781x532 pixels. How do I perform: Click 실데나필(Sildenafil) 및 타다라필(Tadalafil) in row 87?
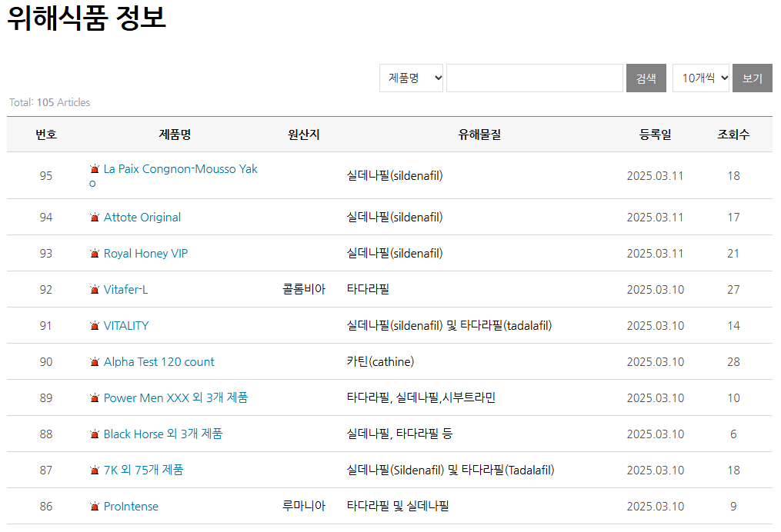[450, 470]
